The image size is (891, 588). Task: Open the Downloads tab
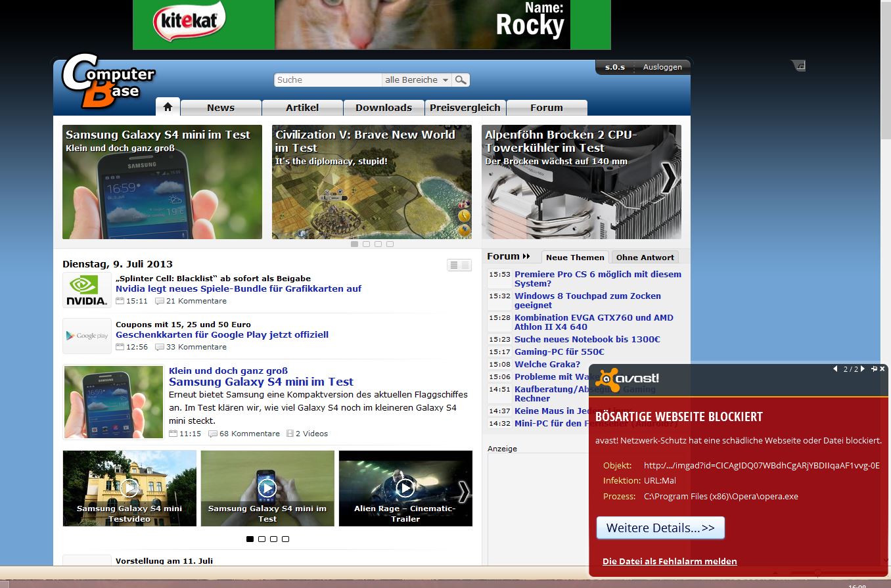tap(384, 108)
